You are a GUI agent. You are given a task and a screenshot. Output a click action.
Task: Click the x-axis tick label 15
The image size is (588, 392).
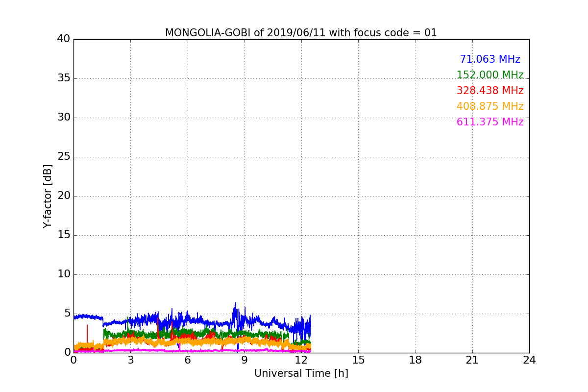pyautogui.click(x=358, y=360)
